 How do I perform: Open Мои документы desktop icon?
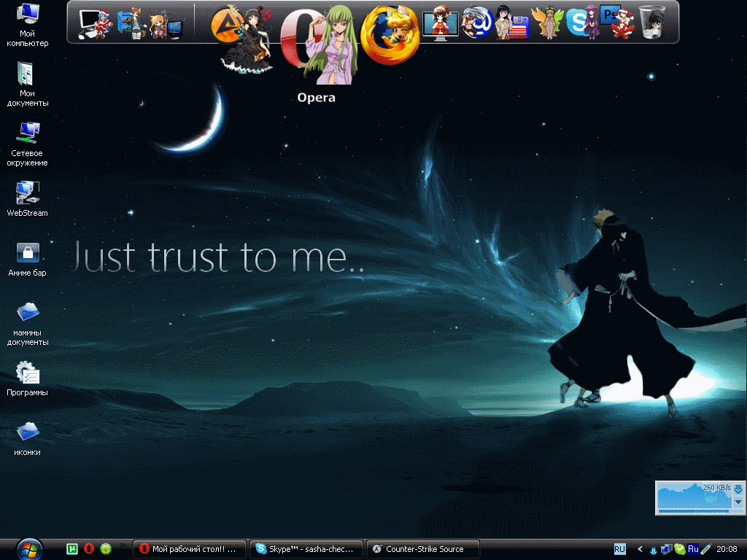click(x=27, y=85)
